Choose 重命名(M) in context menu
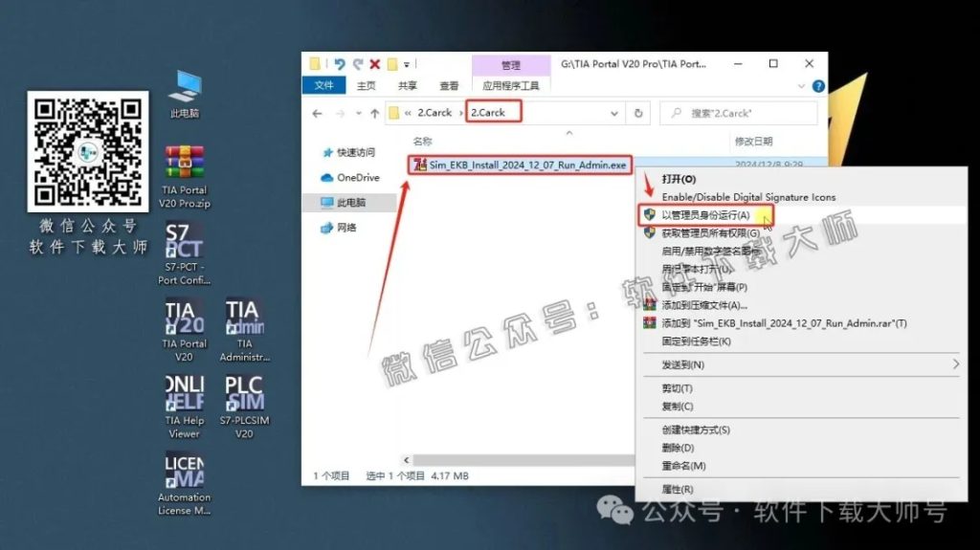The width and height of the screenshot is (980, 550). click(x=683, y=466)
